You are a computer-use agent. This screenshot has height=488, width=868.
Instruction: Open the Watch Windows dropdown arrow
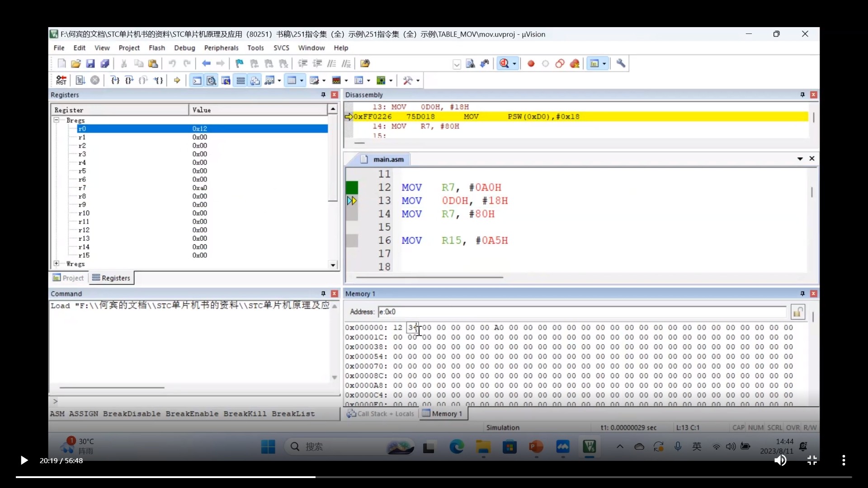pyautogui.click(x=279, y=80)
